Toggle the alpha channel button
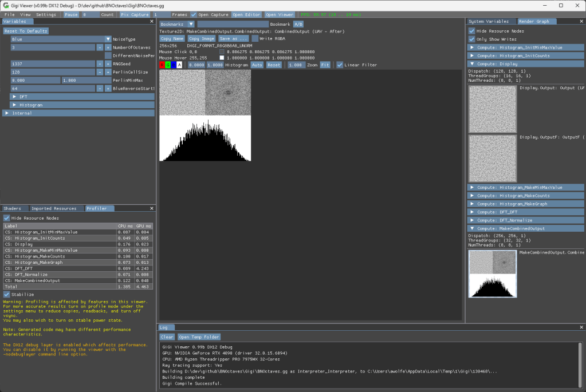Viewport: 586px width, 392px height. click(x=179, y=65)
